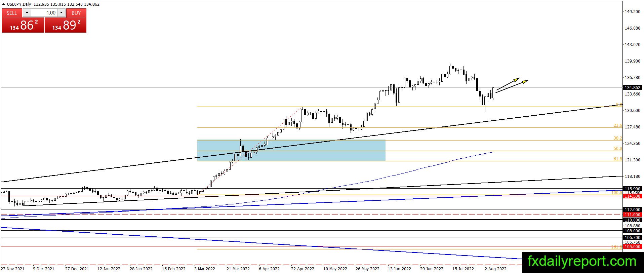Viewport: 644px width, 273px height.
Task: Select the light blue rectangle zone
Action: (x=291, y=150)
